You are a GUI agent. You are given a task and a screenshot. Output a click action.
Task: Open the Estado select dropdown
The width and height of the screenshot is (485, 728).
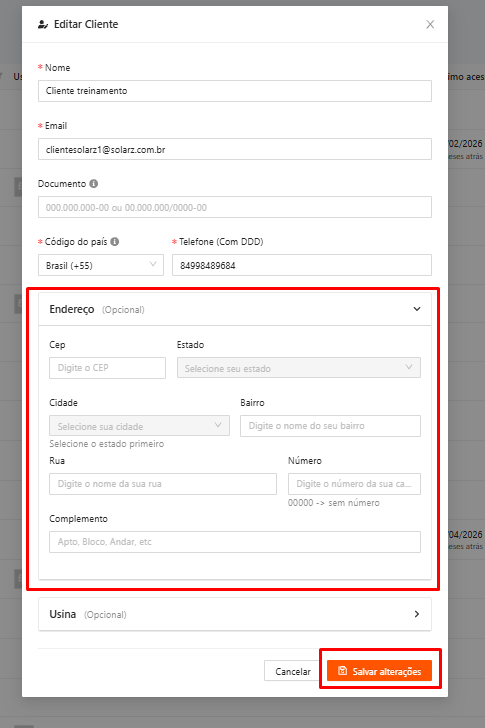pos(299,368)
